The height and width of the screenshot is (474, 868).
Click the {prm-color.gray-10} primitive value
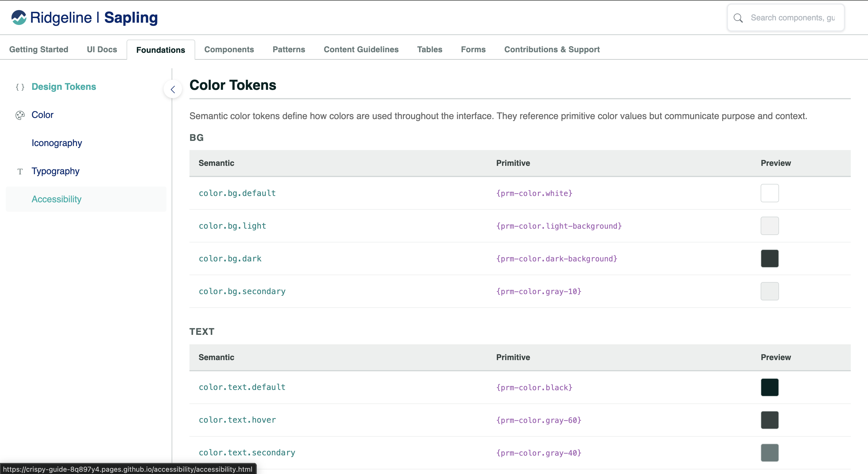pos(539,292)
